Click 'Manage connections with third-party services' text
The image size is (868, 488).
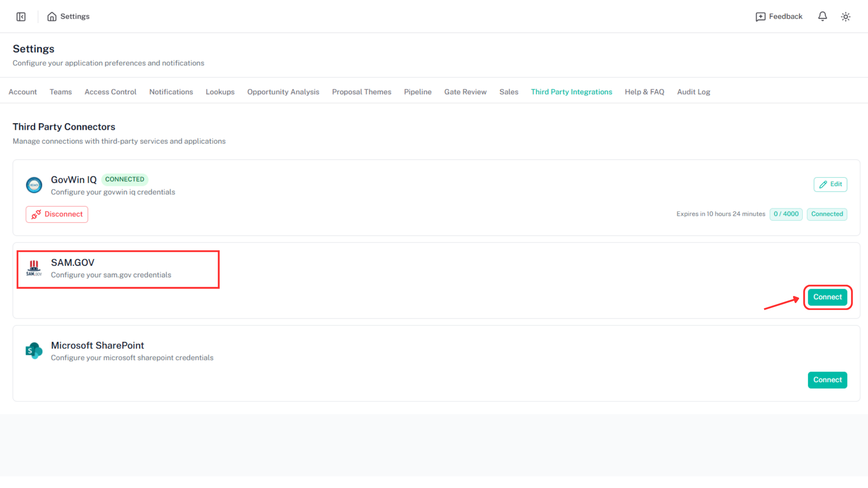click(x=119, y=141)
